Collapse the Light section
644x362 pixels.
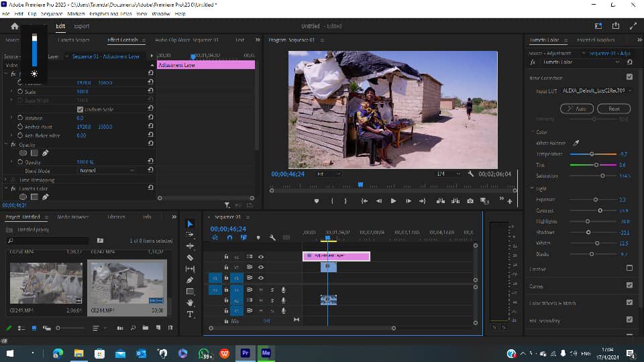tap(532, 188)
